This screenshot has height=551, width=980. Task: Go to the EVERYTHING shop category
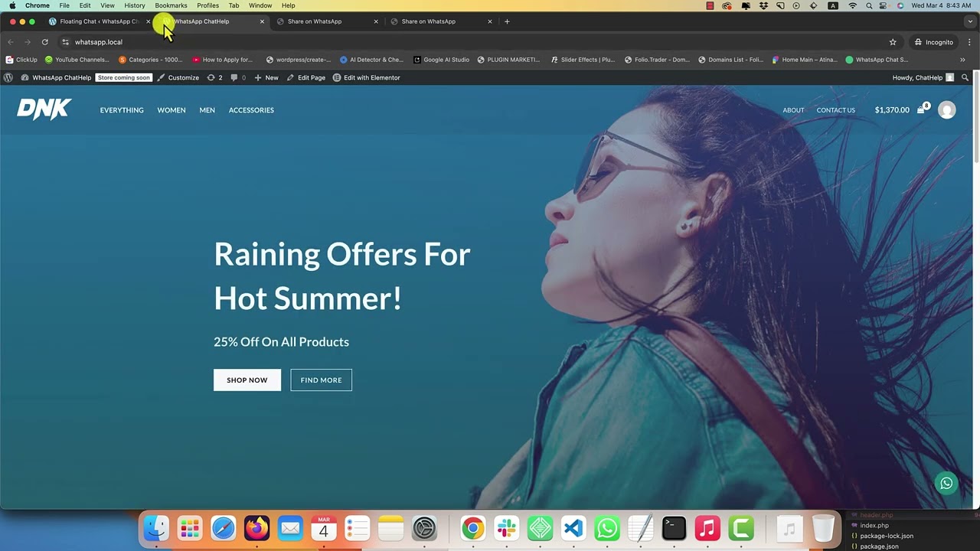point(122,110)
